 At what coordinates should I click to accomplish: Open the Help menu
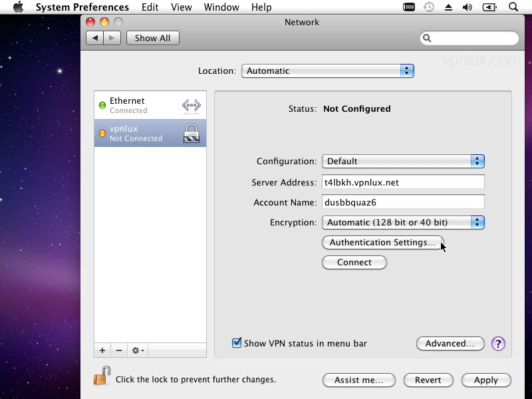tap(261, 7)
